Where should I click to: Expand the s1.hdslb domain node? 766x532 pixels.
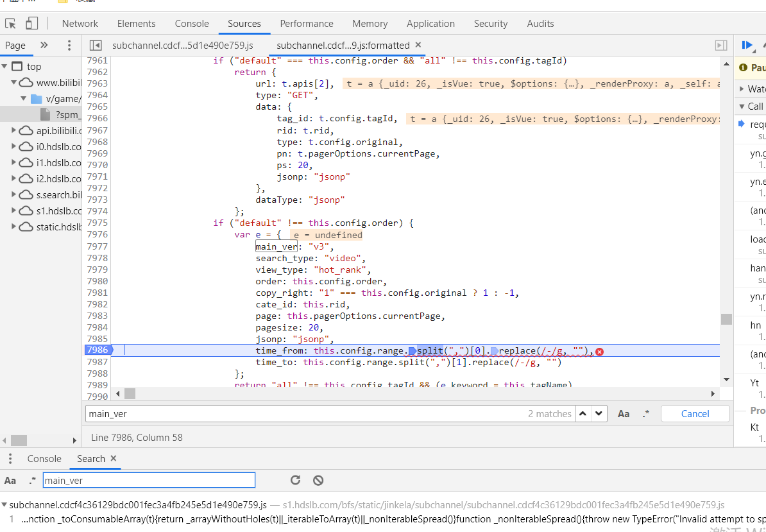[x=13, y=211]
